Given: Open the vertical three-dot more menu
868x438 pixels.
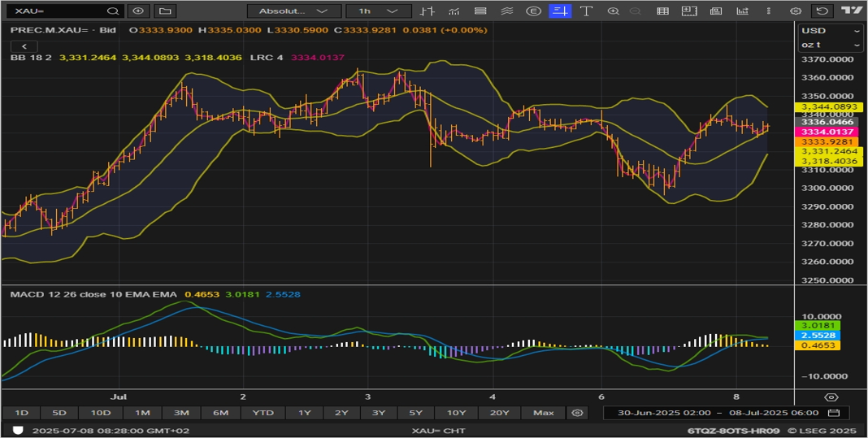Looking at the screenshot, I should point(768,11).
